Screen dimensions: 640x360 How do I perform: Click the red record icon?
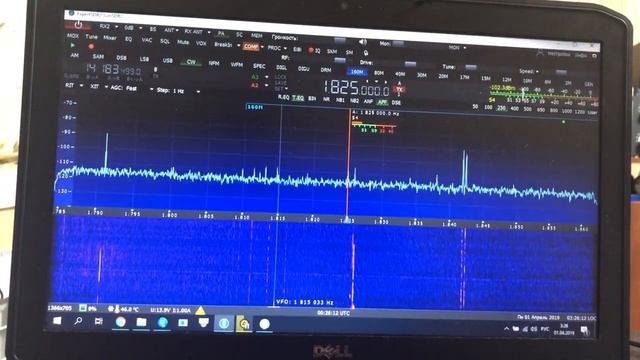coord(91,47)
